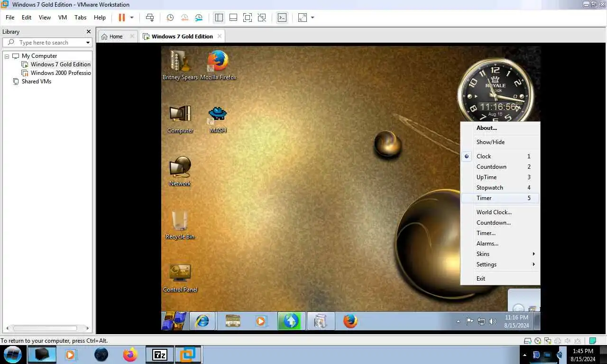
Task: Switch to the Home tab
Action: 112,36
